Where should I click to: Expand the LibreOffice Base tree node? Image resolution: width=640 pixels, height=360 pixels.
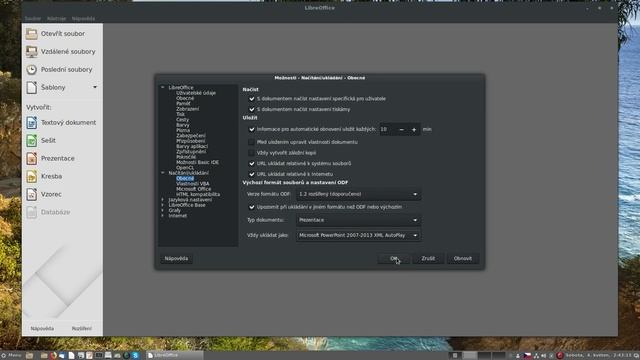pyautogui.click(x=163, y=205)
